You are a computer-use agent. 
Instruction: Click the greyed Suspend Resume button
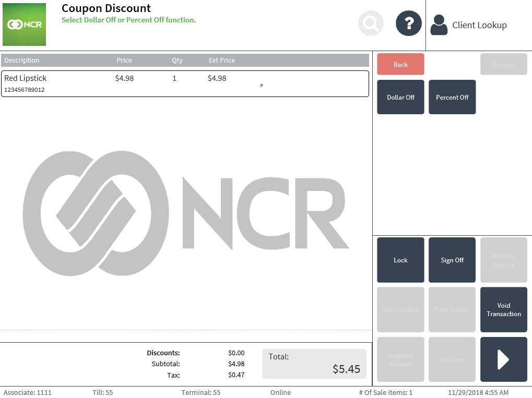[400, 359]
